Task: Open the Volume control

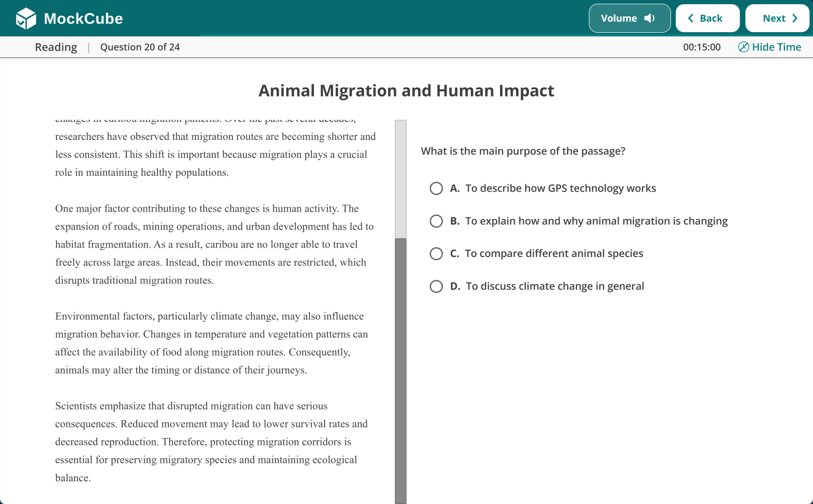Action: pyautogui.click(x=630, y=18)
